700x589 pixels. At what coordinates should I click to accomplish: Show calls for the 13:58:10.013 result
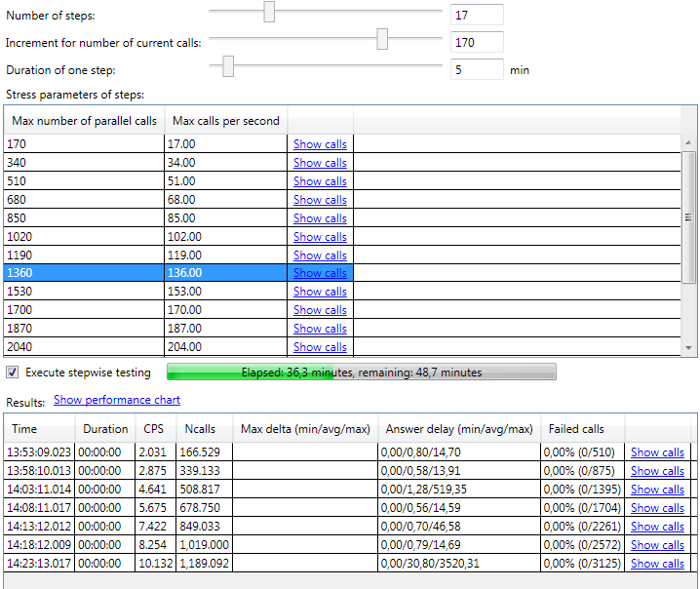pos(657,471)
